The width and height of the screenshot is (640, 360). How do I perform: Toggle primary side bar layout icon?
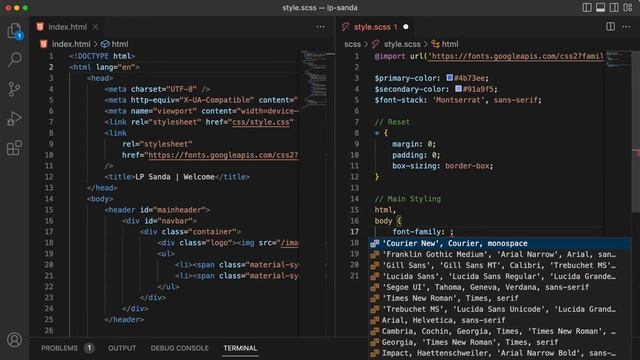point(587,7)
